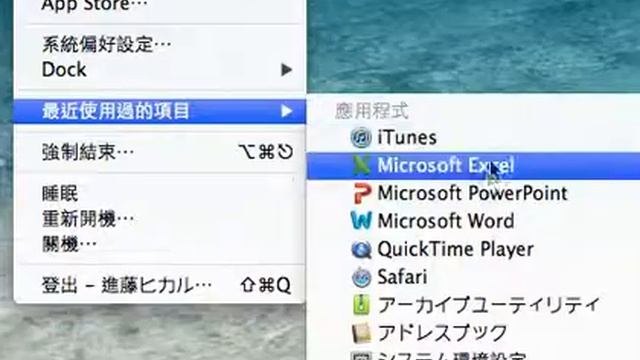Launch QuickTime Player from its recent items label

pos(456,249)
